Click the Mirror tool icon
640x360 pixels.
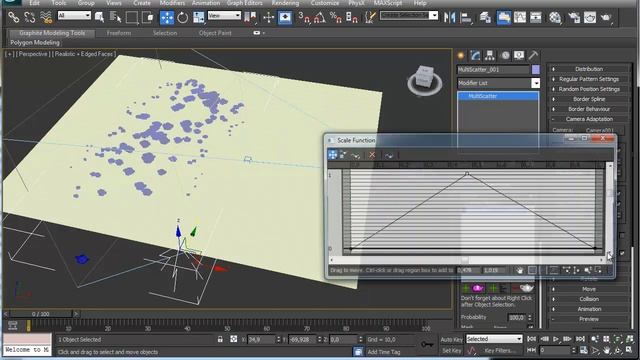pyautogui.click(x=449, y=17)
